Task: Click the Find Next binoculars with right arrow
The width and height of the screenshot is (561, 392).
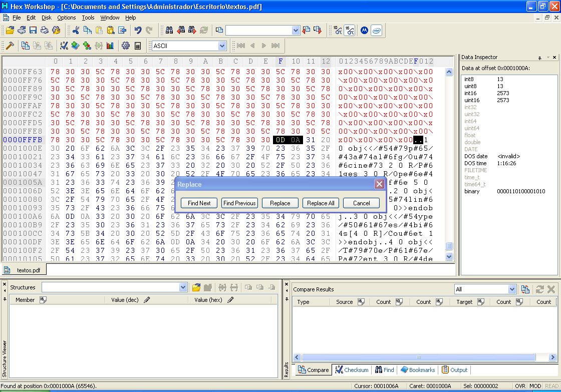Action: [x=192, y=31]
